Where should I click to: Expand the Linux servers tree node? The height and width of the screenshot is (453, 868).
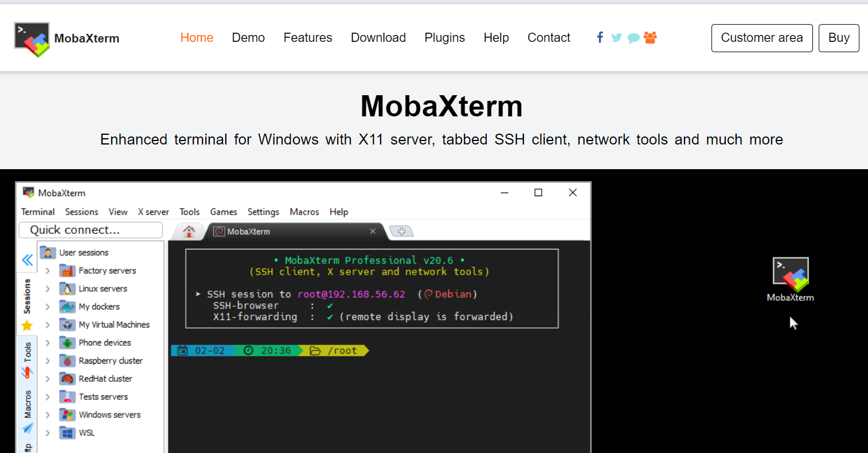click(48, 288)
